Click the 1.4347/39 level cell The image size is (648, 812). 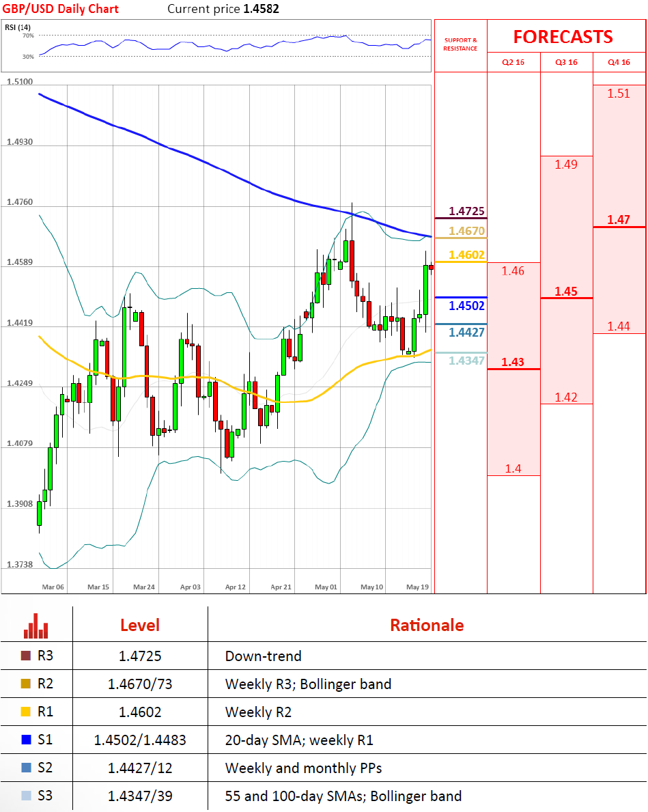pyautogui.click(x=140, y=796)
